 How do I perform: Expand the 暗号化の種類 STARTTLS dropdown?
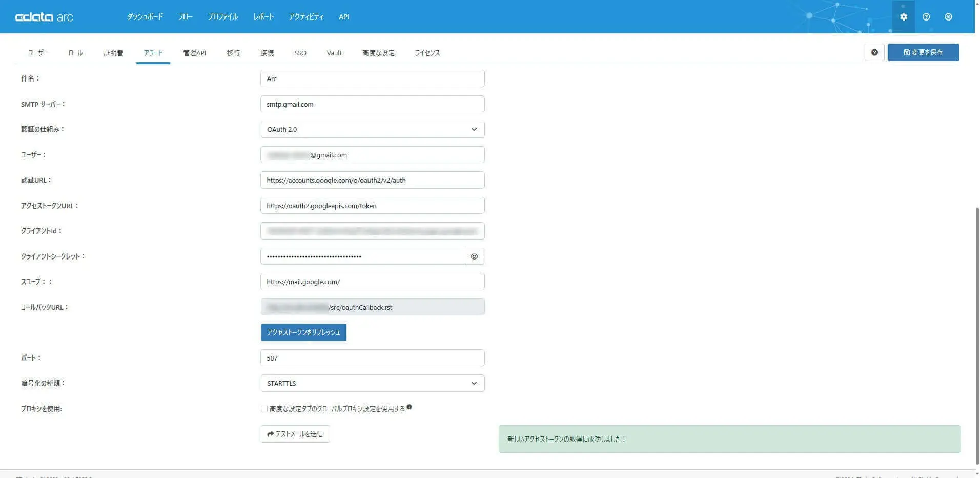click(x=373, y=383)
